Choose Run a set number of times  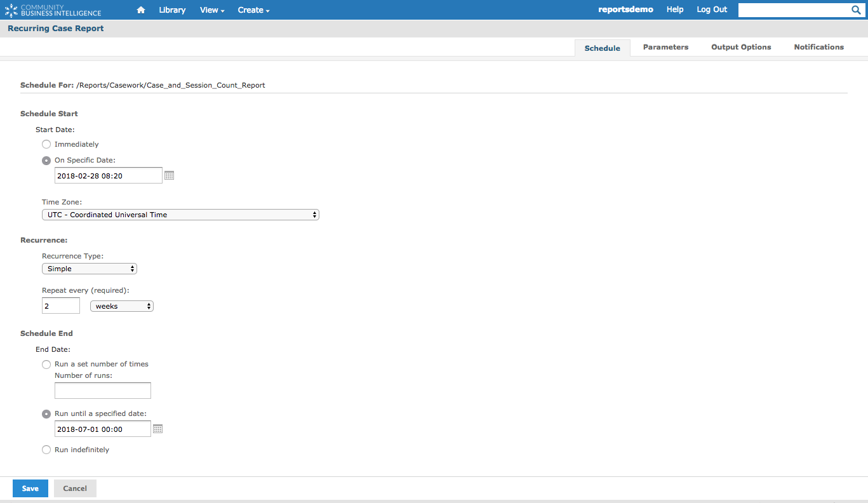click(x=46, y=364)
